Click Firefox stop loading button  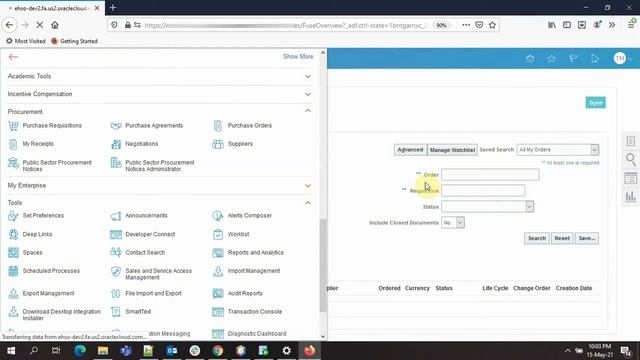(40, 25)
